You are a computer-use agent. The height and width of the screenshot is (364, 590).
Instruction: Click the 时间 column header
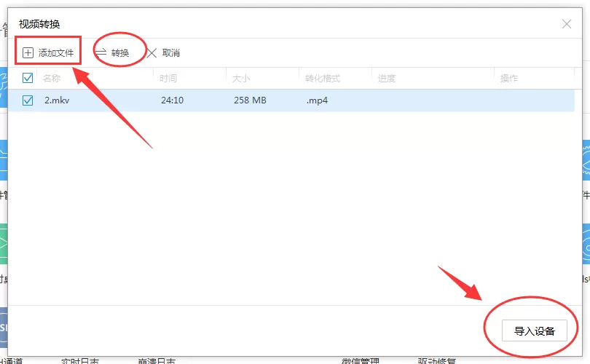168,78
